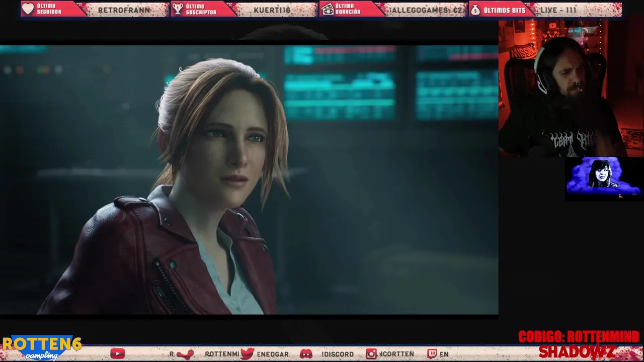This screenshot has height=362, width=644.
Task: Click the cash icon beside Última Donación
Action: [x=328, y=9]
